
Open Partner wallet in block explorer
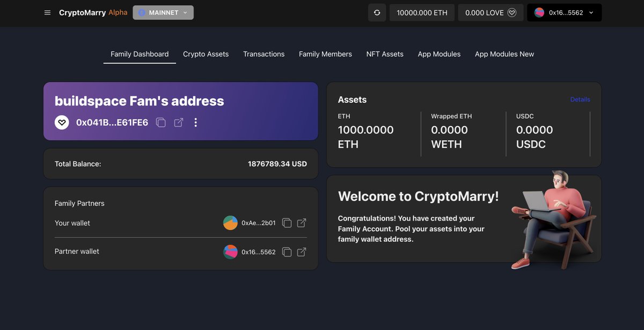[x=302, y=252]
